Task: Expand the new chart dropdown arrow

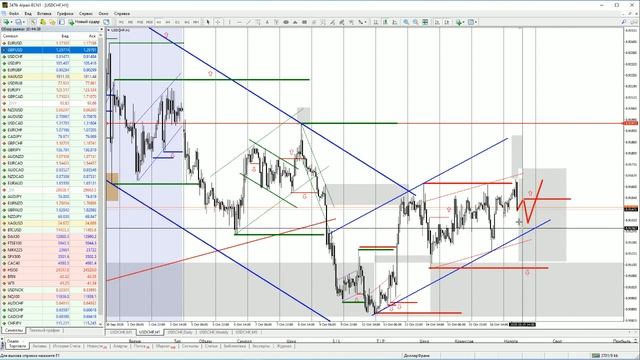Action: [x=11, y=22]
